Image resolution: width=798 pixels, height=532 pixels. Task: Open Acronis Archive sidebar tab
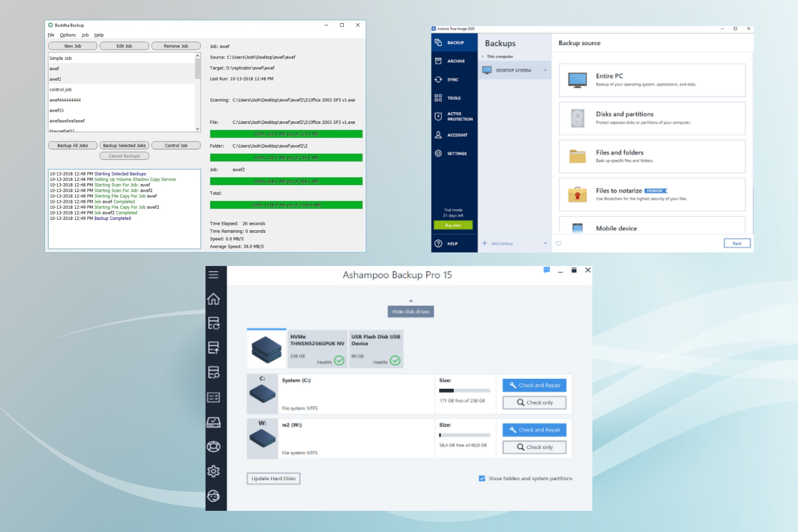tap(454, 61)
